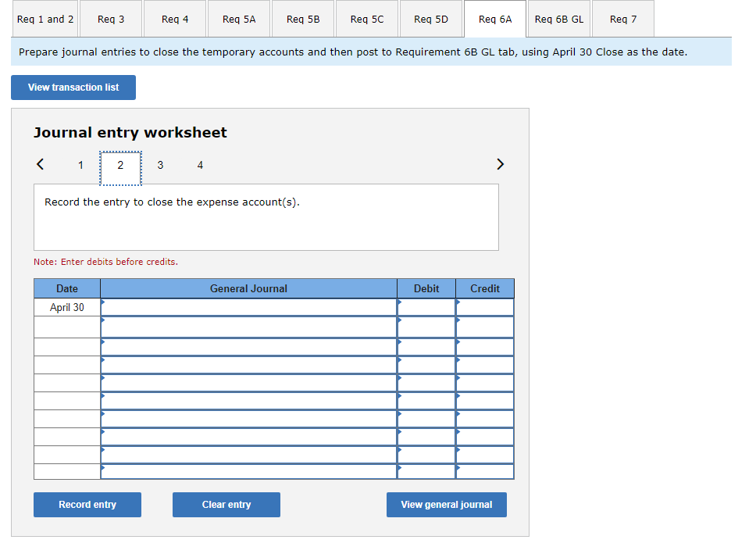Image resolution: width=756 pixels, height=554 pixels.
Task: Open the Req 4 tab
Action: coord(175,20)
